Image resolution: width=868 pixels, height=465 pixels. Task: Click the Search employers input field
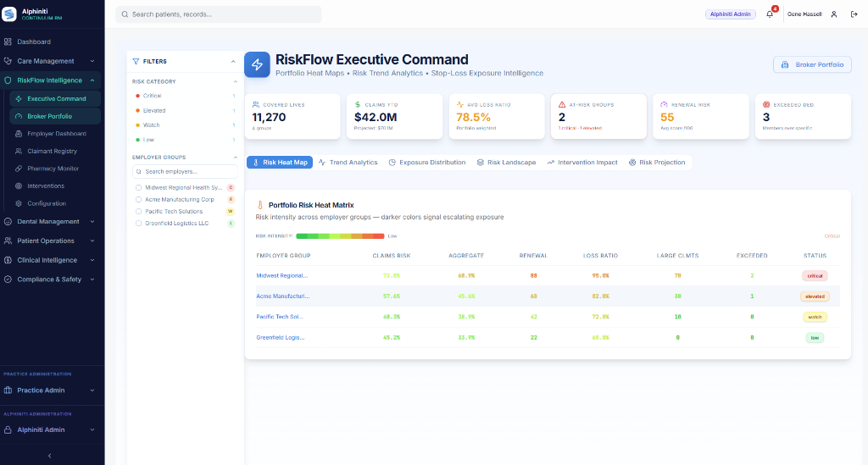coord(185,171)
